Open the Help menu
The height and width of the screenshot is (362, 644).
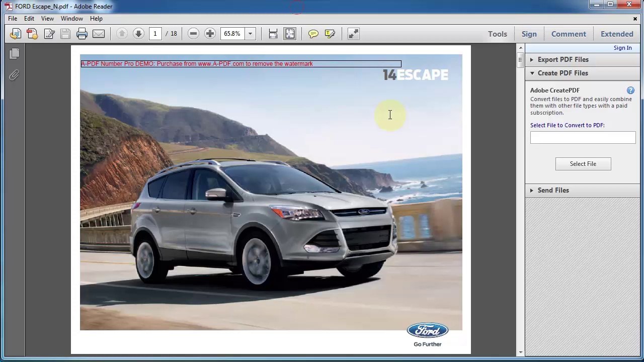(x=96, y=19)
